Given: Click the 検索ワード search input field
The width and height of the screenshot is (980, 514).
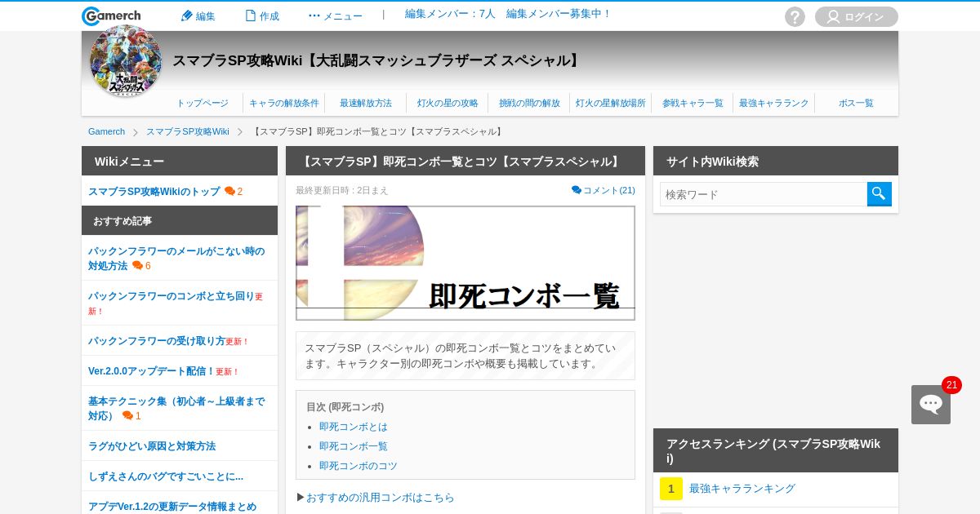Looking at the screenshot, I should tap(764, 194).
